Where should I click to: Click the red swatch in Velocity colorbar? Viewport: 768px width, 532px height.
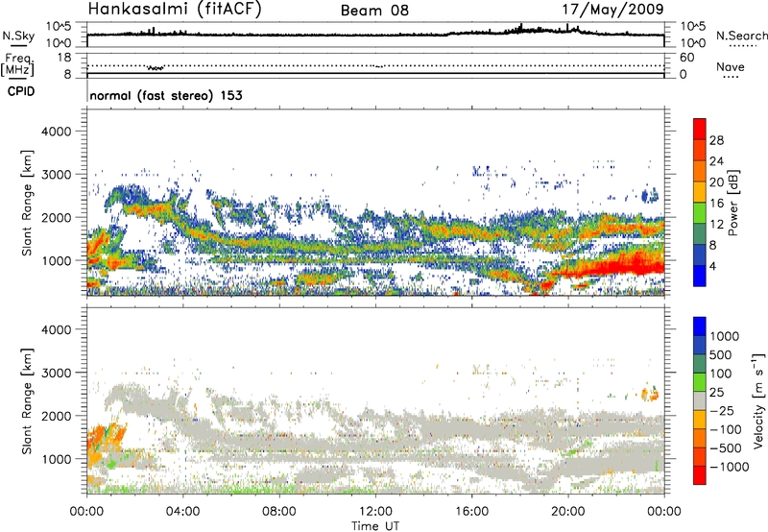tap(700, 475)
